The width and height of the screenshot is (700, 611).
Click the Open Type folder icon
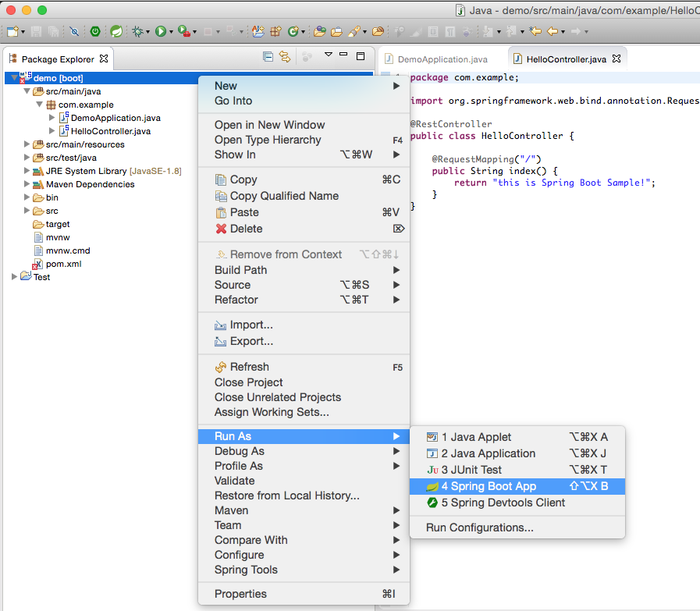pyautogui.click(x=320, y=31)
